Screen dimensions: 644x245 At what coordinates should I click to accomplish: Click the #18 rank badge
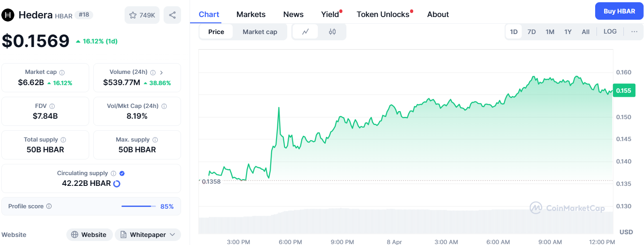click(x=83, y=15)
